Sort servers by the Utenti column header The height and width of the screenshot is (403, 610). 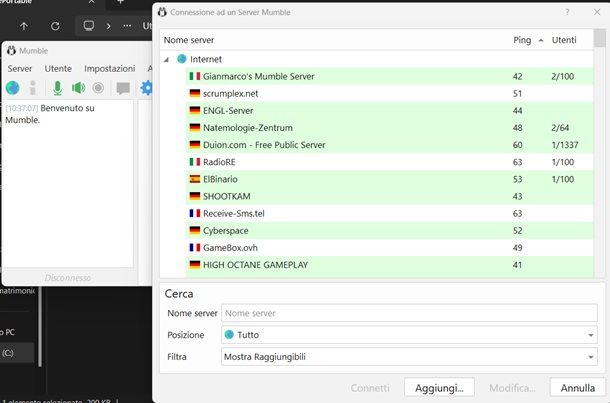pyautogui.click(x=564, y=40)
